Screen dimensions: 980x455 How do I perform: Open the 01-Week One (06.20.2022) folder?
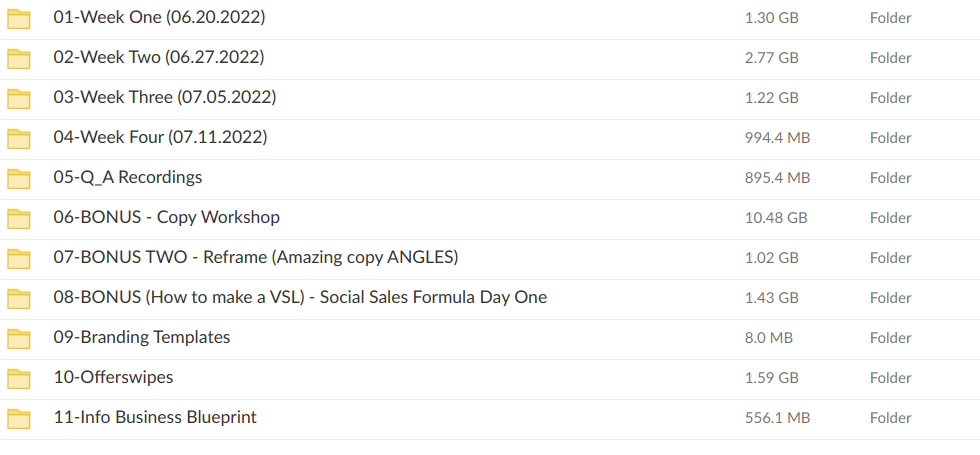click(159, 17)
